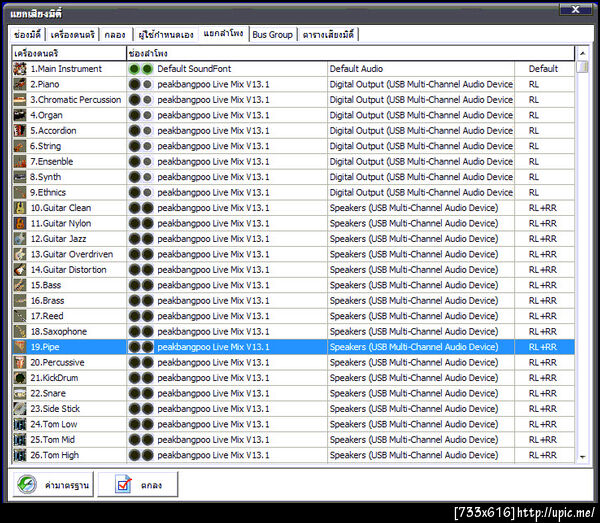Click the ตกลง confirm button
This screenshot has width=600, height=523.
tap(138, 485)
